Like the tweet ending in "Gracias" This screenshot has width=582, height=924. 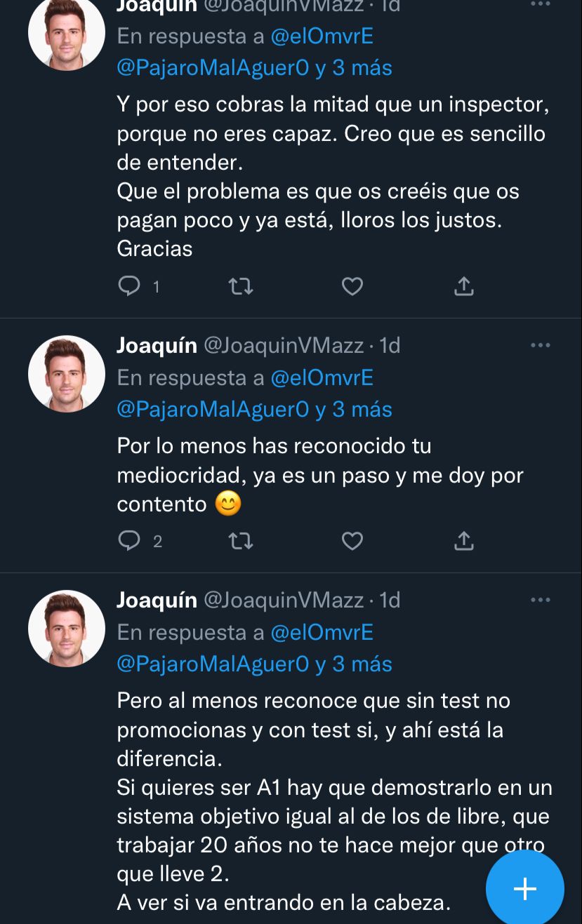352,286
